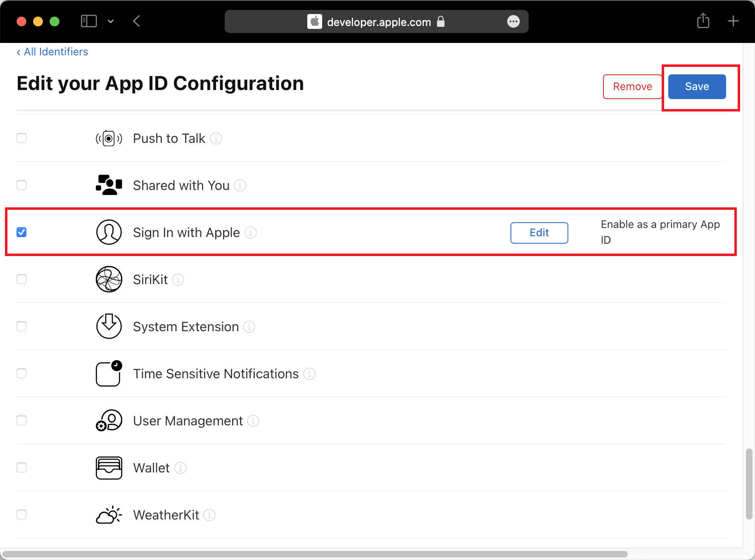Open info for Sign In with Apple
This screenshot has height=560, width=755.
point(251,233)
